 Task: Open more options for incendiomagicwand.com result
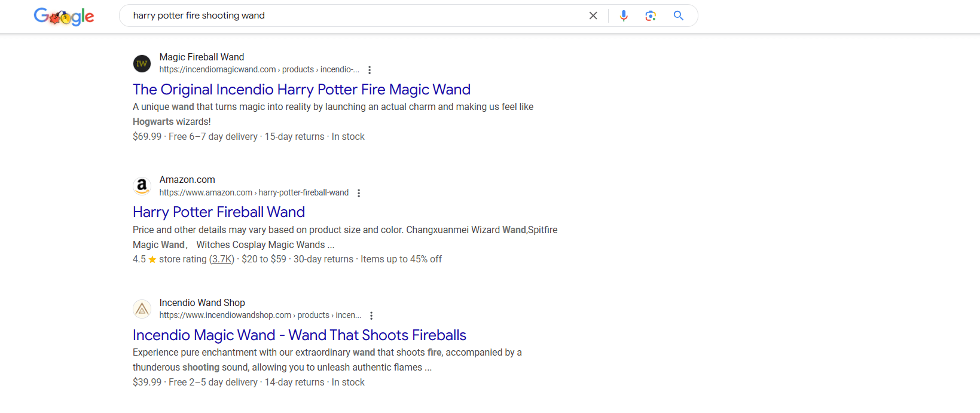click(370, 70)
